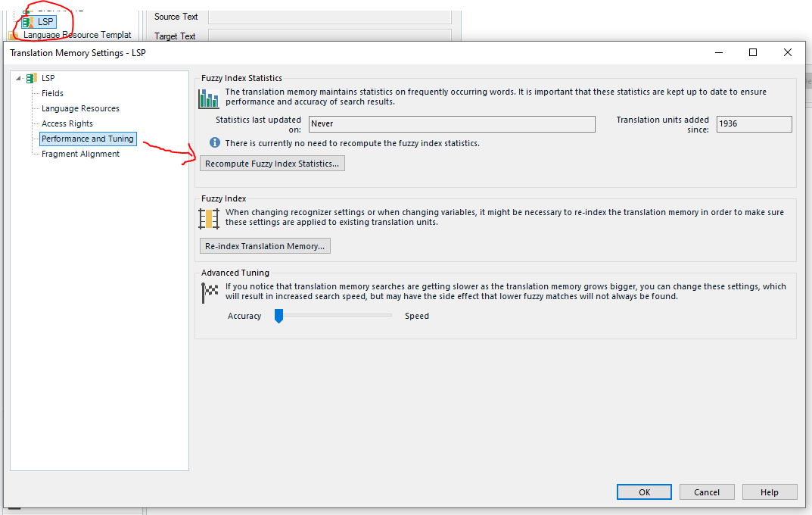The height and width of the screenshot is (515, 812).
Task: Maximize the Translation Memory Settings dialog
Action: [753, 52]
